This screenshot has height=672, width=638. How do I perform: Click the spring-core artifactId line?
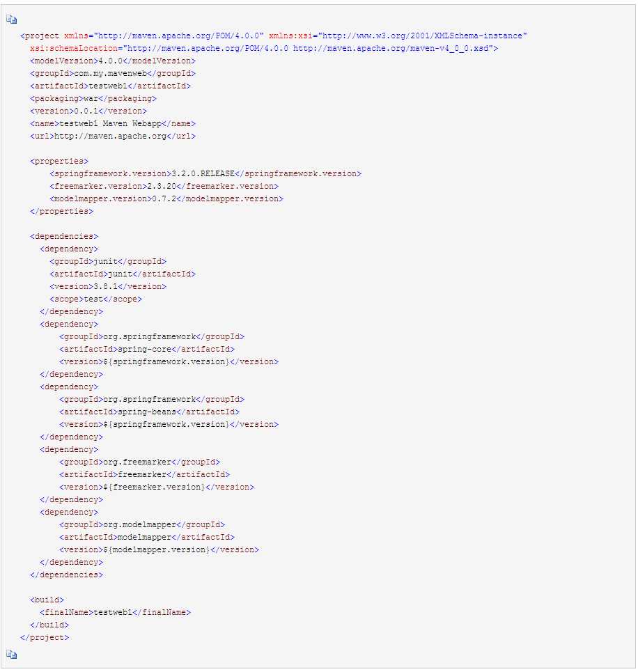pos(147,350)
